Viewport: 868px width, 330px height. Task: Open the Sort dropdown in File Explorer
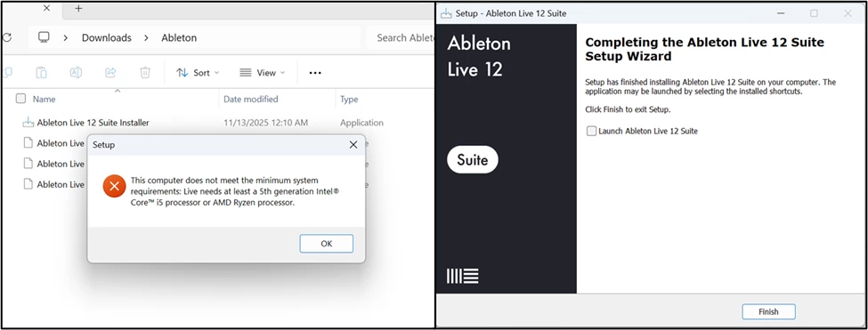click(x=198, y=72)
